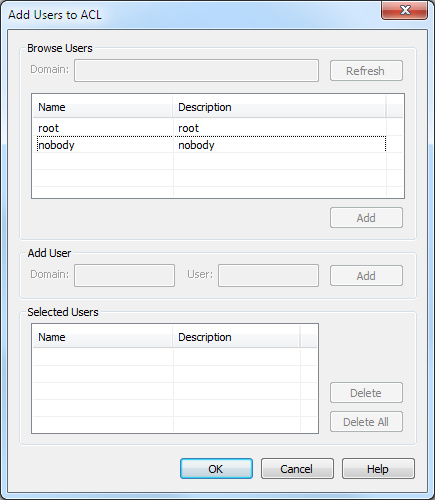Sort Browse Users list by Name column
Viewport: 435px width, 500px height.
coord(103,107)
